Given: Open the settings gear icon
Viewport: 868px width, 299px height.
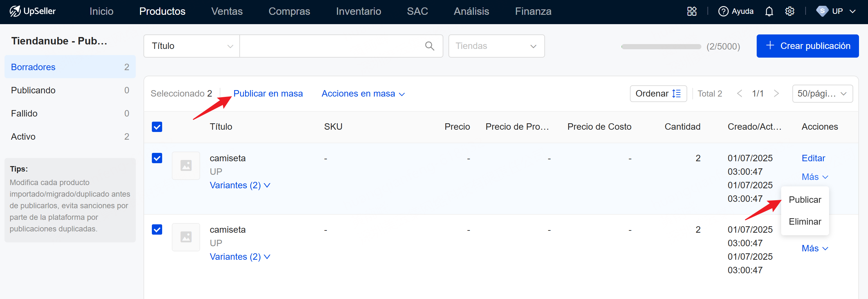Looking at the screenshot, I should tap(790, 11).
